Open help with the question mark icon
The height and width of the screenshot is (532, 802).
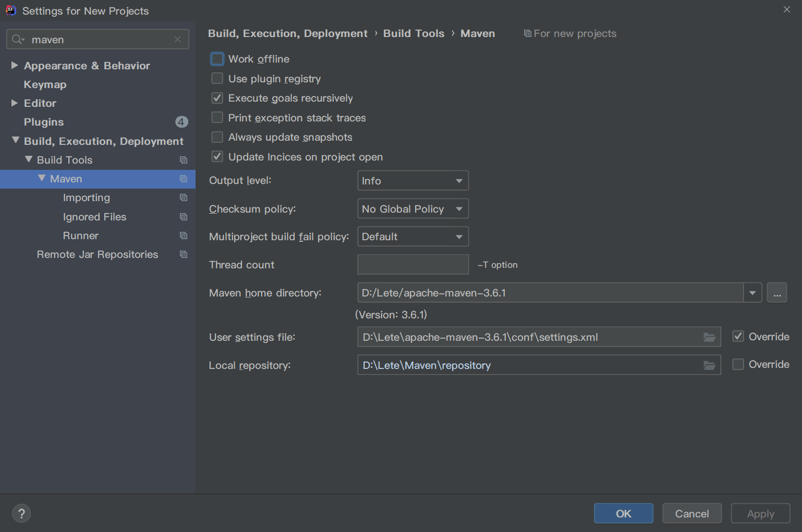21,513
